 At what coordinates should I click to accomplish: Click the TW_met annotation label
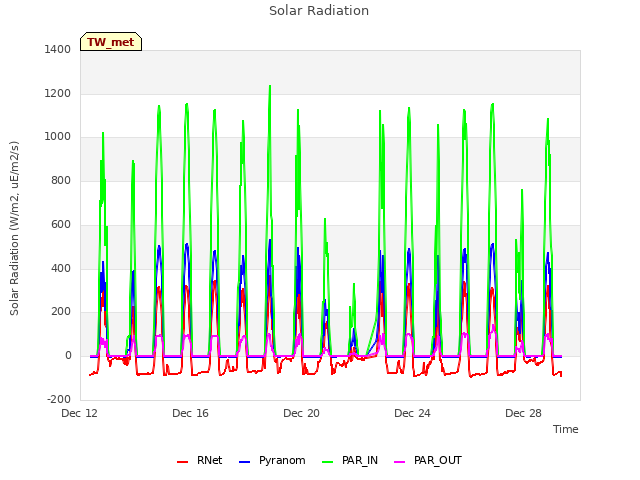point(111,42)
